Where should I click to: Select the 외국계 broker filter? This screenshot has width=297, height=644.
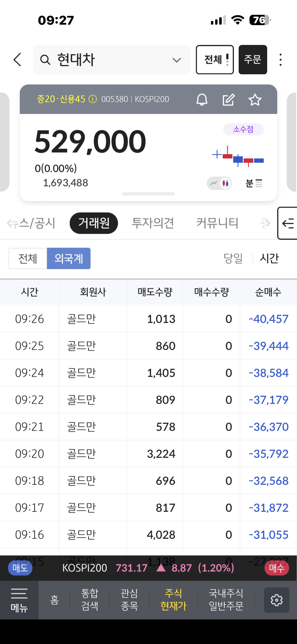69,258
